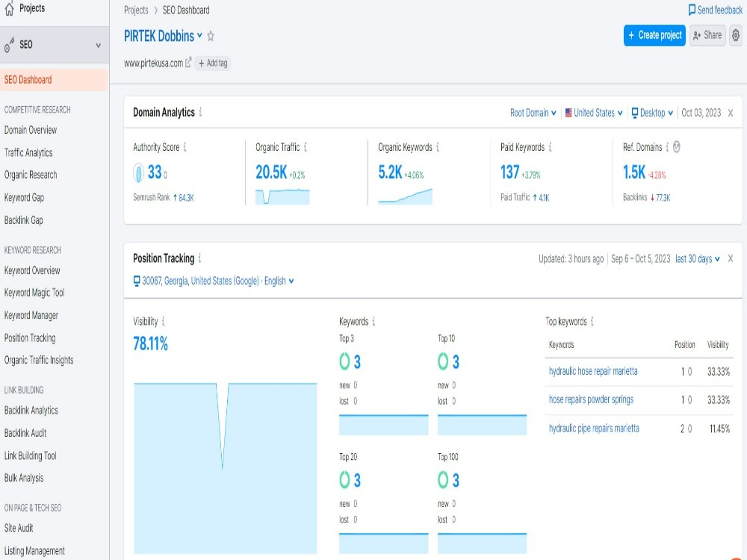Screen dimensions: 747x560
Task: Click the Top 20 donut chart icon
Action: (x=344, y=479)
